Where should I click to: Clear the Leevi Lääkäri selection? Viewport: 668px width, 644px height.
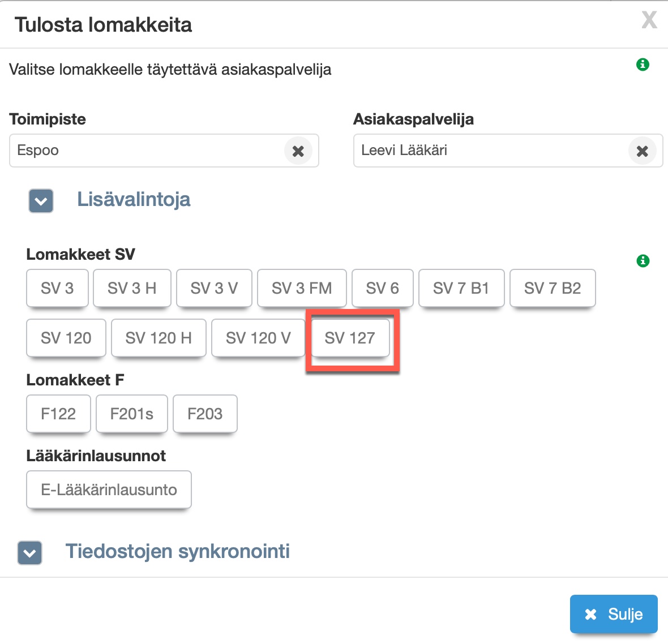[642, 151]
